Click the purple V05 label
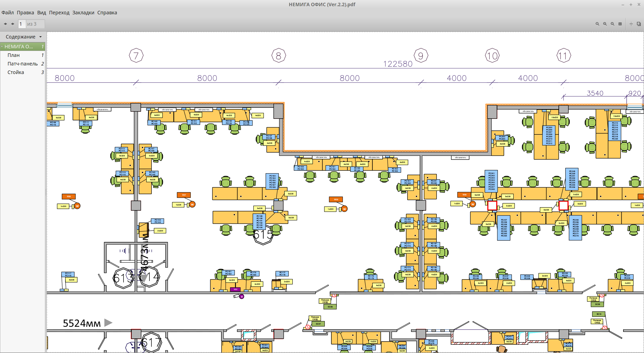The height and width of the screenshot is (353, 644). click(235, 289)
